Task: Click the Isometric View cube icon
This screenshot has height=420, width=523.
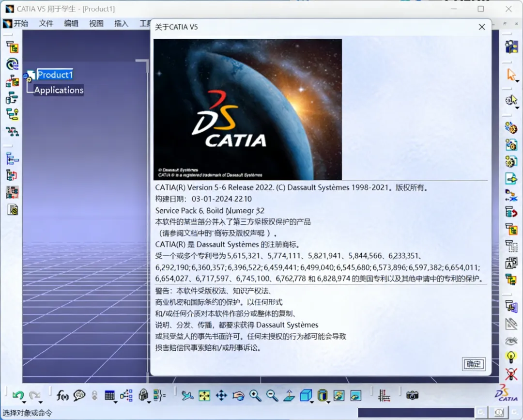Action: (306, 396)
